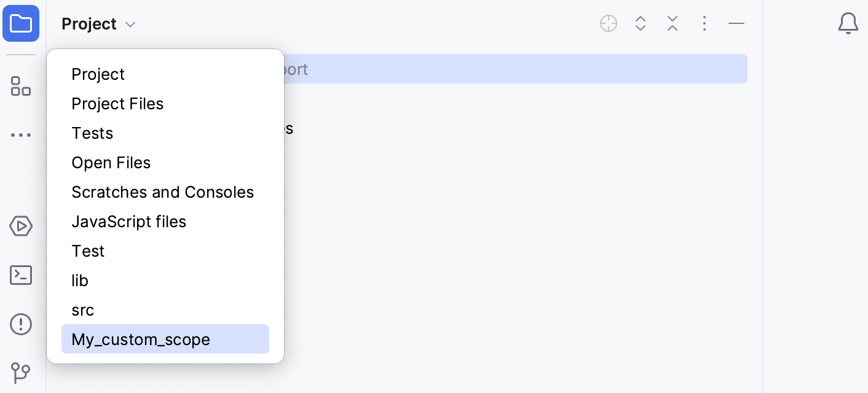Viewport: 868px width, 393px height.
Task: Toggle Collapse All in the toolbar
Action: point(672,23)
